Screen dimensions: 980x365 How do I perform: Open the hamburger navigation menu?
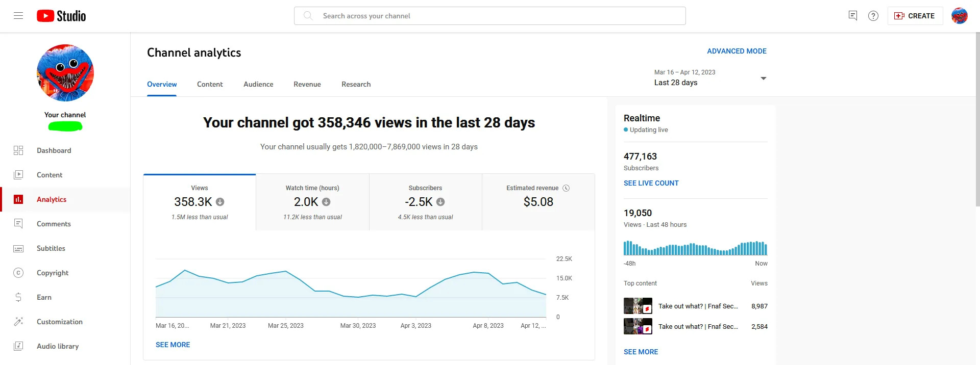click(x=18, y=16)
